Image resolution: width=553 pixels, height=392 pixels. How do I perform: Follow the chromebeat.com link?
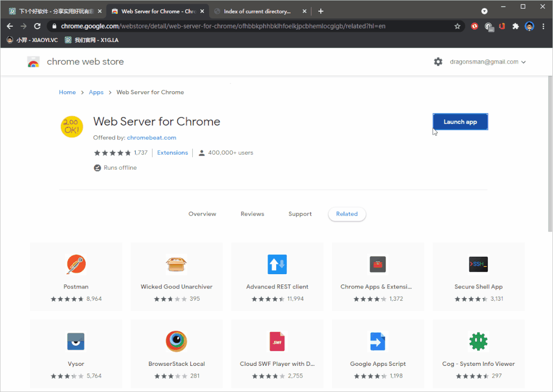tap(151, 138)
